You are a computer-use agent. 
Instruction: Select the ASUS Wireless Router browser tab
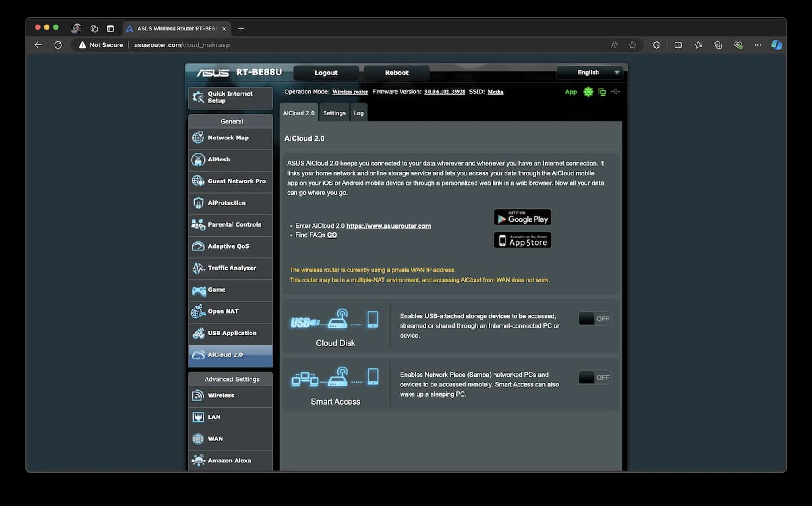pos(177,29)
